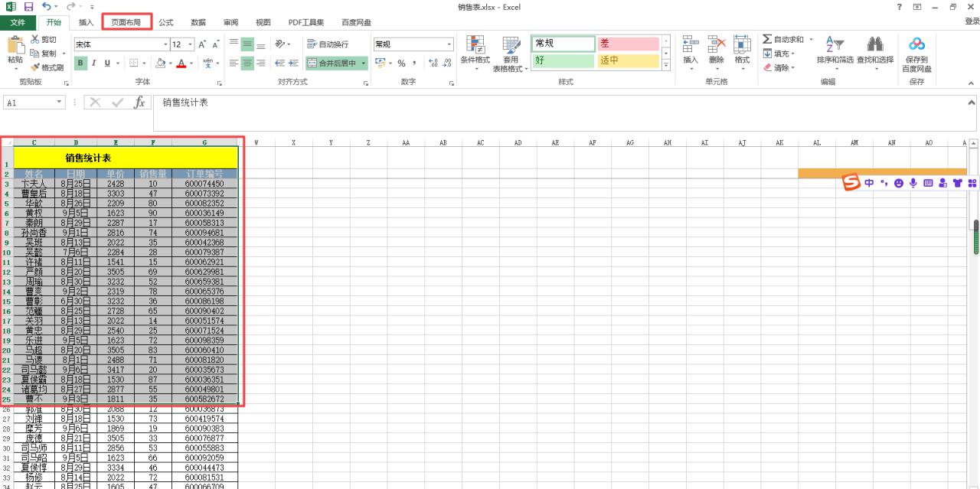This screenshot has height=489, width=980.
Task: Select the Format Painter (格式刷) brush
Action: pos(35,67)
